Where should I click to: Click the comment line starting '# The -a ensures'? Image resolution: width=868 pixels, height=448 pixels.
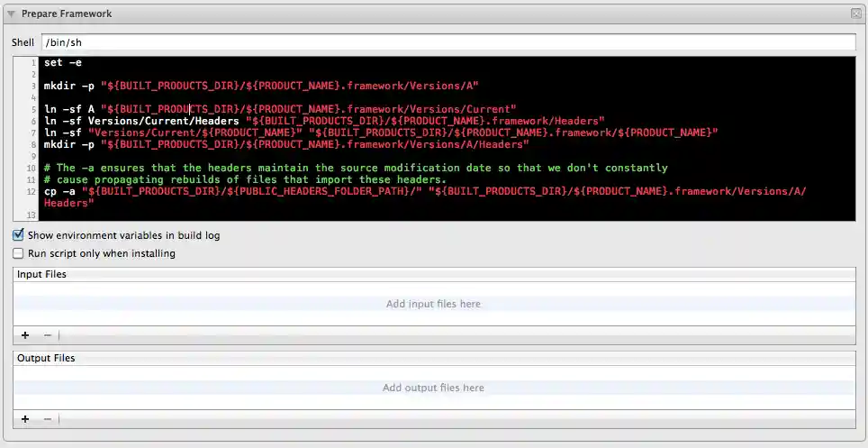coord(356,168)
